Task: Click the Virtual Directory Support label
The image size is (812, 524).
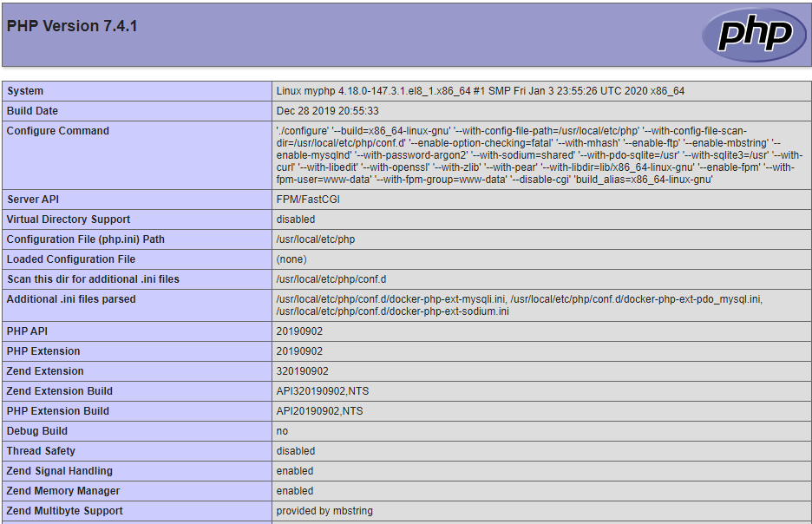Action: [69, 219]
